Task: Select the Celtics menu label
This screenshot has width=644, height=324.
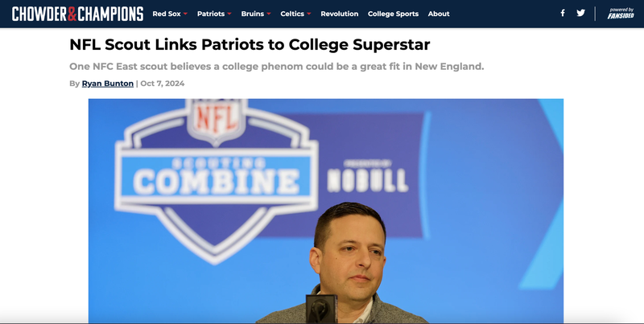Action: (291, 14)
